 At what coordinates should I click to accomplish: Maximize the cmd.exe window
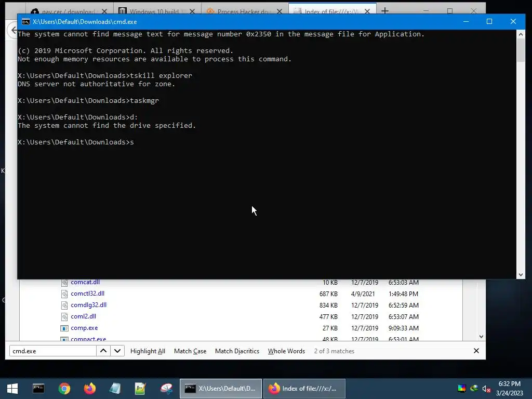click(x=489, y=22)
